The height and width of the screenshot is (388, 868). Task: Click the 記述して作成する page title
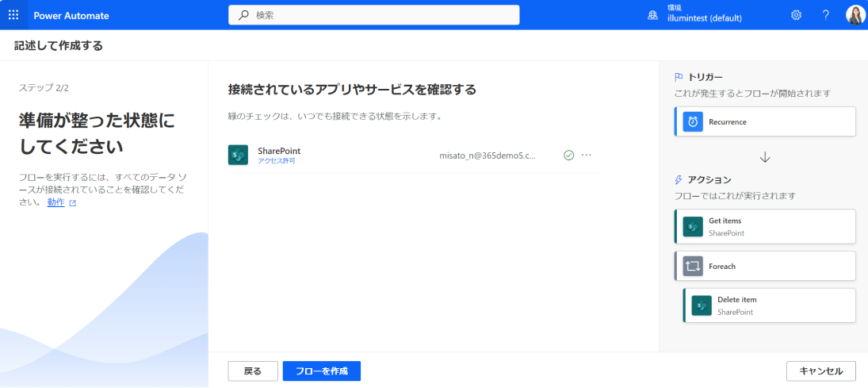[x=59, y=45]
